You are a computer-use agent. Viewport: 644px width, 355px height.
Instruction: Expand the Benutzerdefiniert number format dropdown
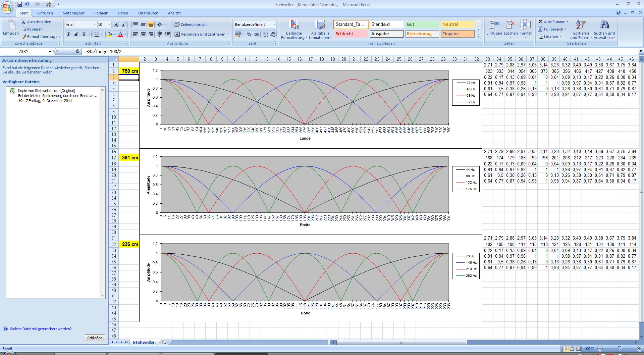[x=274, y=24]
